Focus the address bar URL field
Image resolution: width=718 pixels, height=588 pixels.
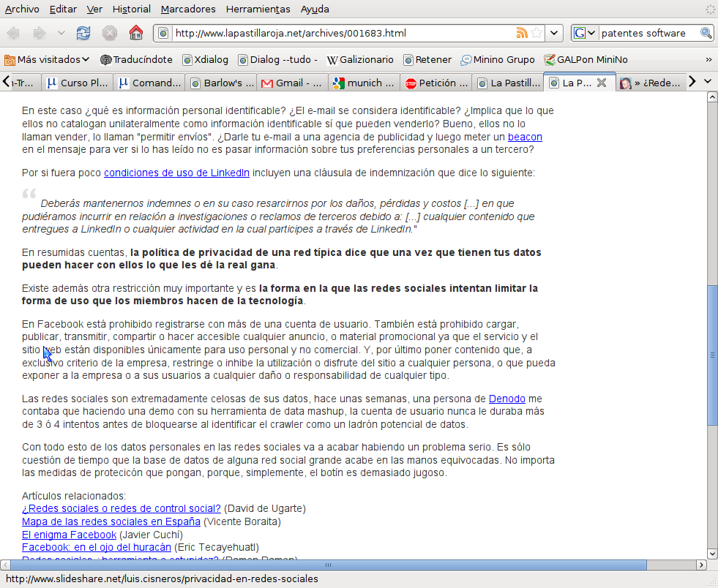pyautogui.click(x=343, y=33)
